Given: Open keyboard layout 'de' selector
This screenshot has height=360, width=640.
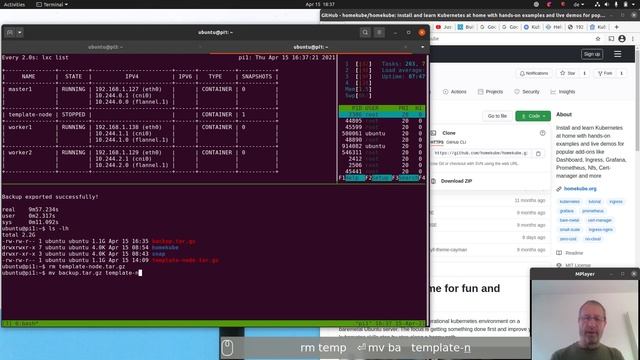Looking at the screenshot, I should pos(579,4).
